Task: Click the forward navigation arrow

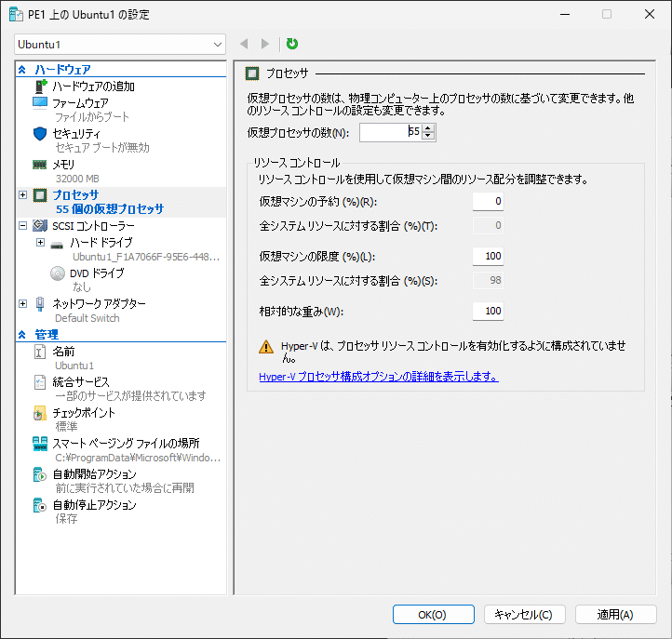Action: click(x=265, y=44)
